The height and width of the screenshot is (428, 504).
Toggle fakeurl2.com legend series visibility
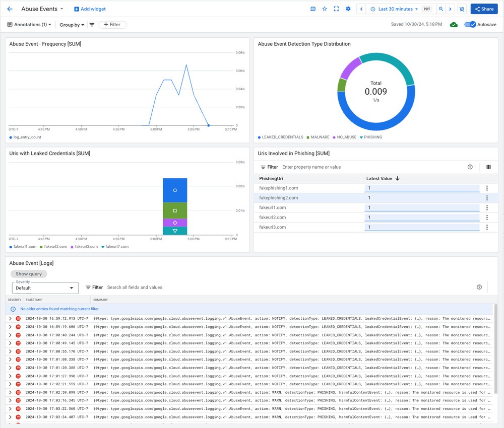point(55,247)
